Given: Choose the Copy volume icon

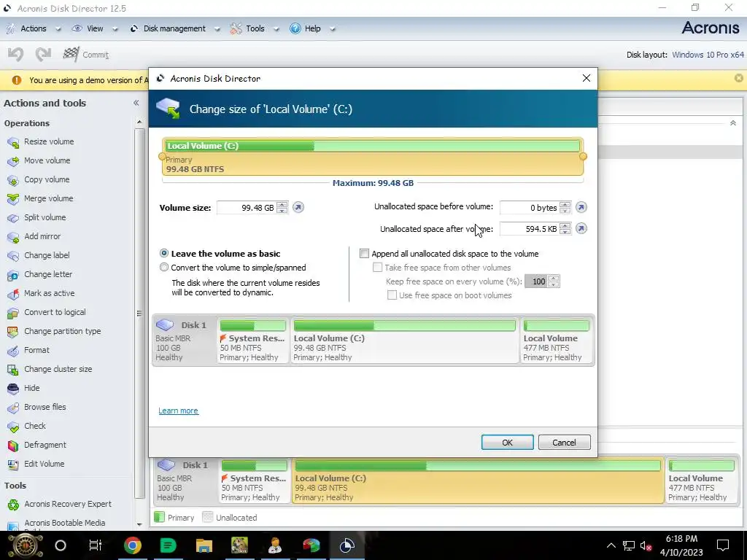Looking at the screenshot, I should tap(13, 180).
